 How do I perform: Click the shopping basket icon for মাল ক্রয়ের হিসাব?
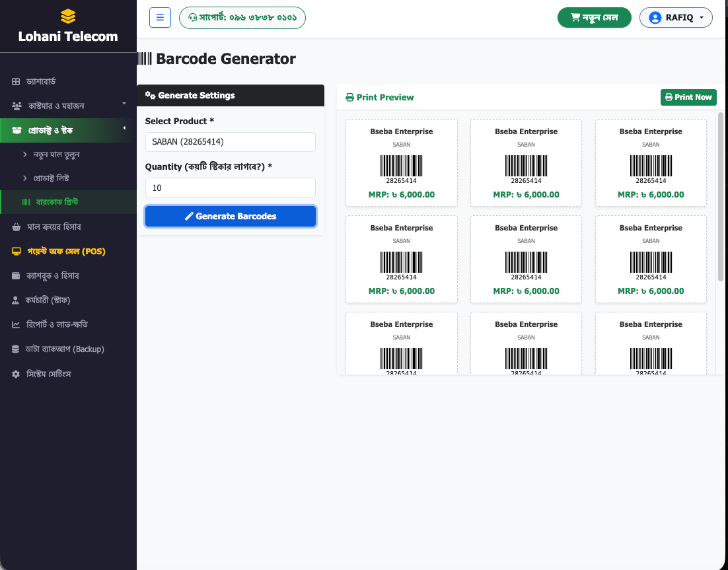[x=17, y=227]
